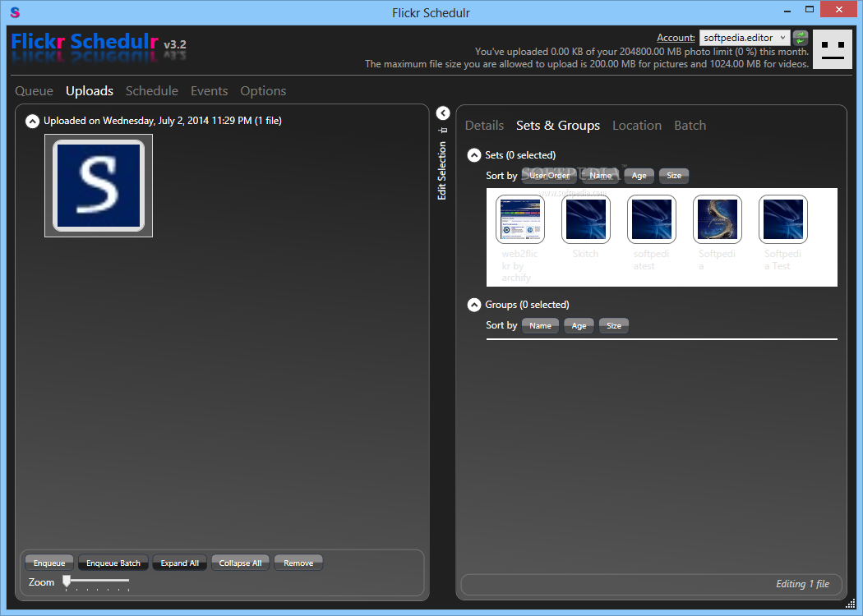The image size is (863, 616).
Task: Open the Account dropdown softpedia.editor
Action: click(745, 38)
